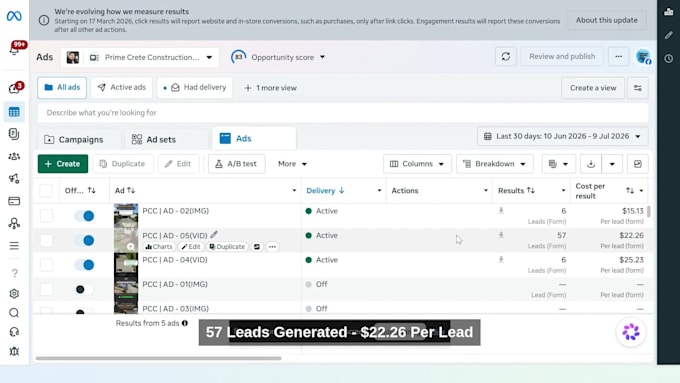Screen dimensions: 680x383
Task: Click the table vertical scrollbar
Action: (649, 211)
